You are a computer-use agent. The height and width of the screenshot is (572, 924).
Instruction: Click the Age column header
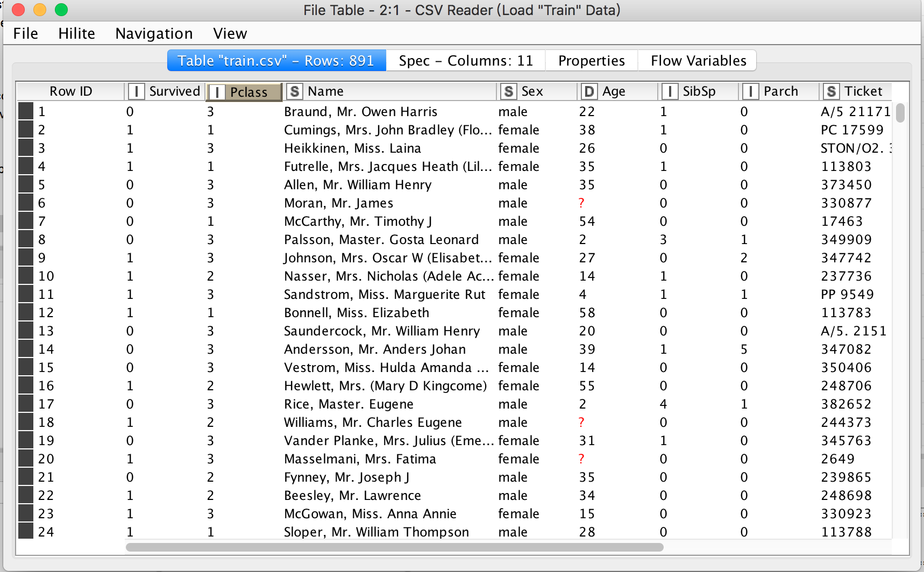[618, 91]
